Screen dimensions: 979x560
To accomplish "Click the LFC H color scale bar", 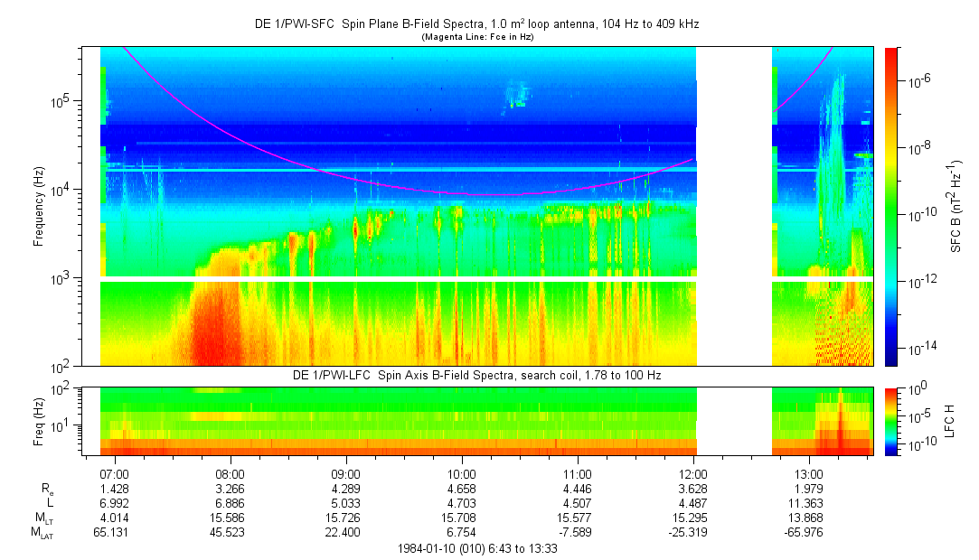I will pos(892,421).
